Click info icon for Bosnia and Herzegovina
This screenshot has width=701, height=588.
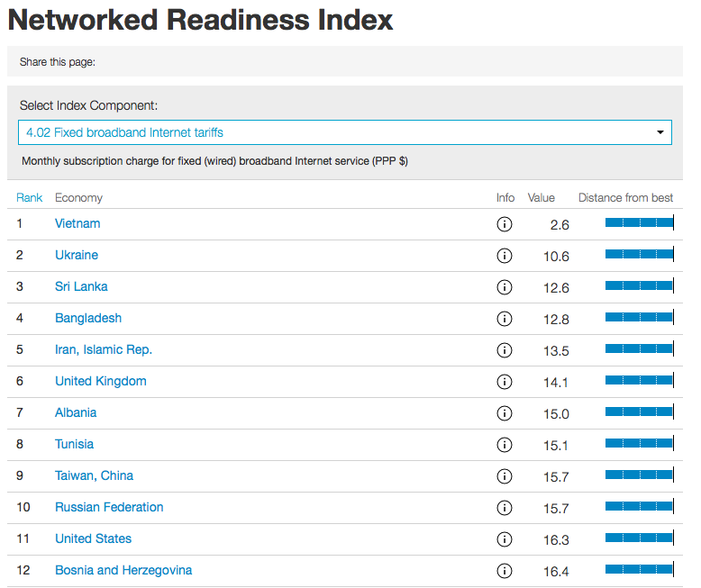coord(505,571)
